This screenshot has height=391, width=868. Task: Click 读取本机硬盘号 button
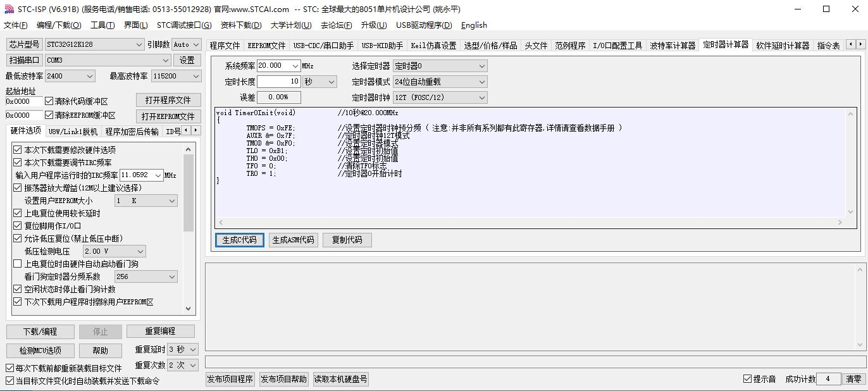[340, 379]
